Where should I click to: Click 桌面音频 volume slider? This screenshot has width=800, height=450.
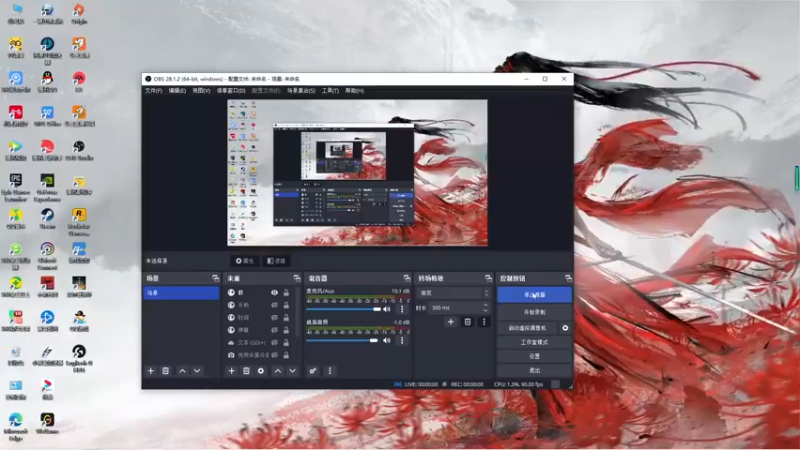pos(342,340)
